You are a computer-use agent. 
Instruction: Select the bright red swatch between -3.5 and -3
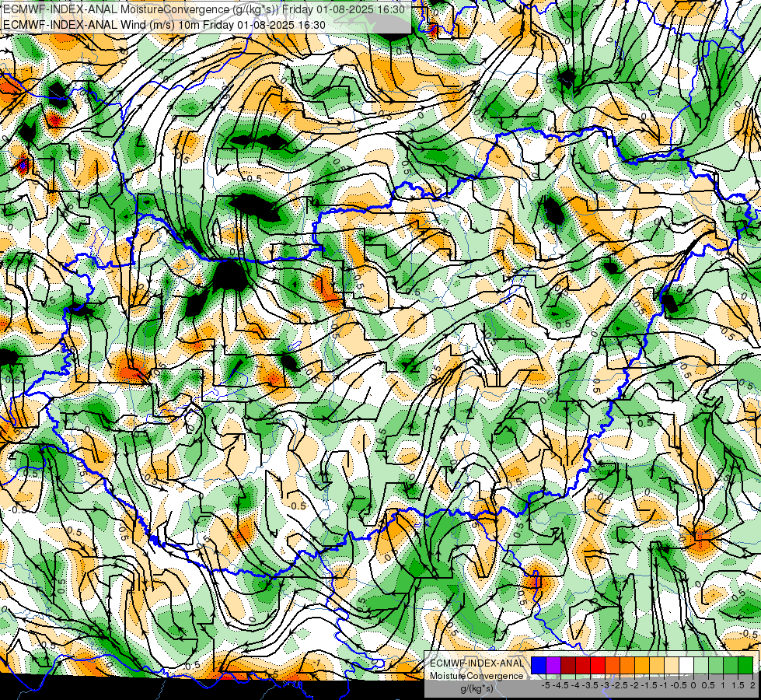pos(598,665)
